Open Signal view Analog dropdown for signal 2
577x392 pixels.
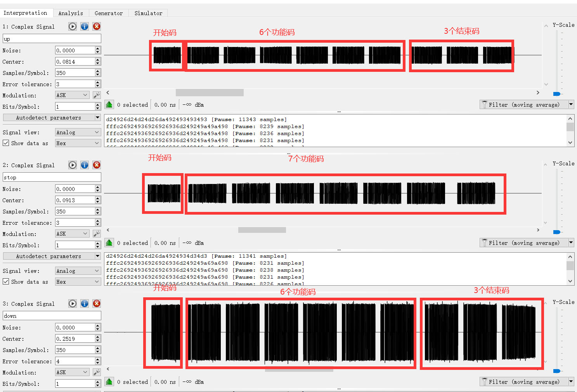[78, 271]
